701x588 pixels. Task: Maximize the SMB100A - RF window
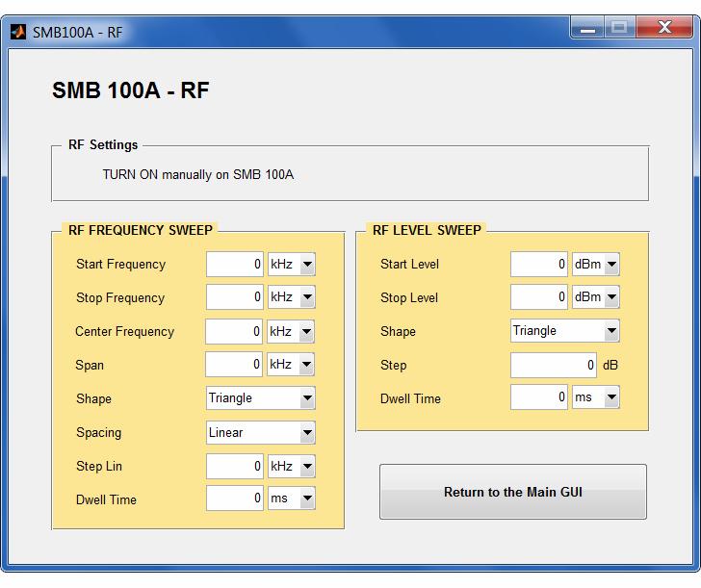(620, 28)
